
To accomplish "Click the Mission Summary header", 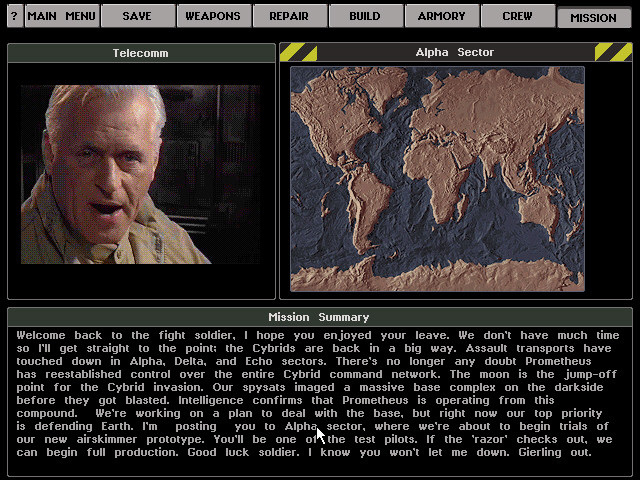I will click(320, 317).
